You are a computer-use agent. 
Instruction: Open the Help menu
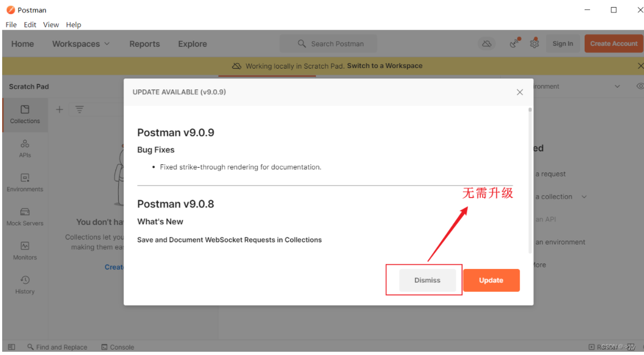click(74, 25)
